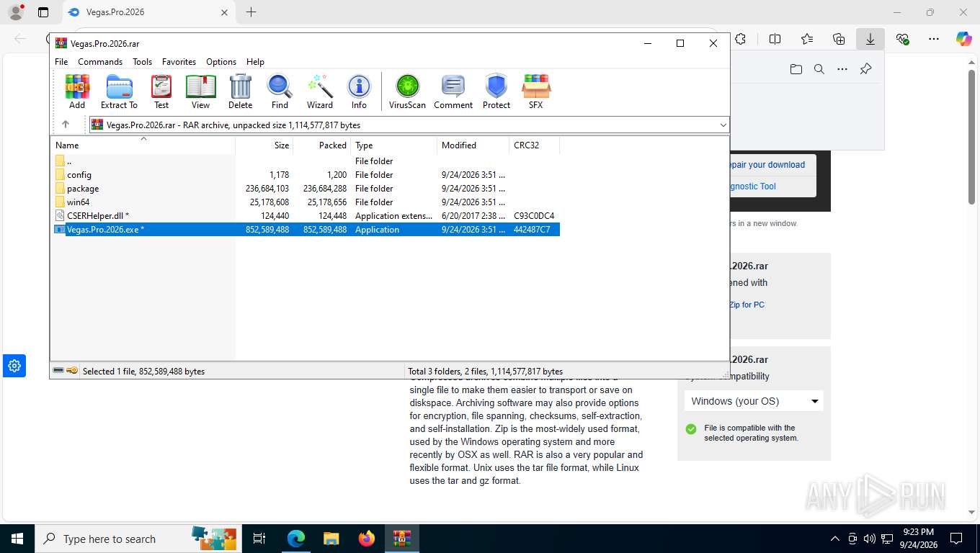Click the key password icon in the status bar
This screenshot has height=553, width=980.
tap(72, 371)
